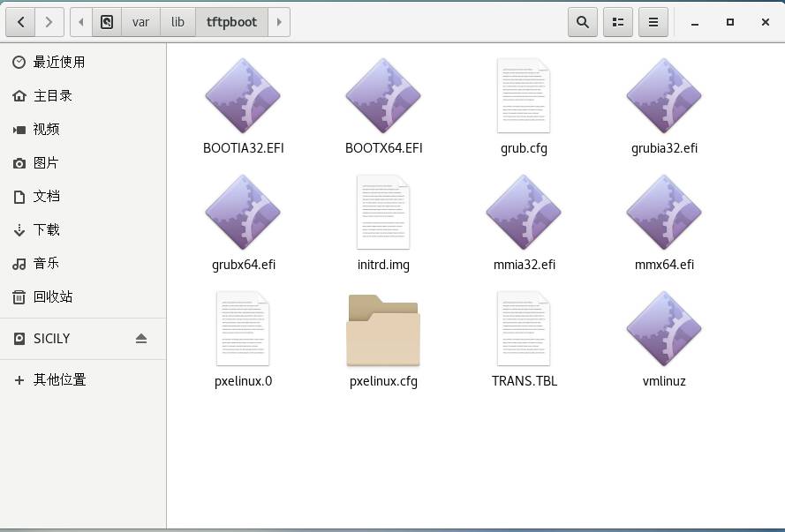Open the hamburger menu in the toolbar
The image size is (785, 532).
653,22
